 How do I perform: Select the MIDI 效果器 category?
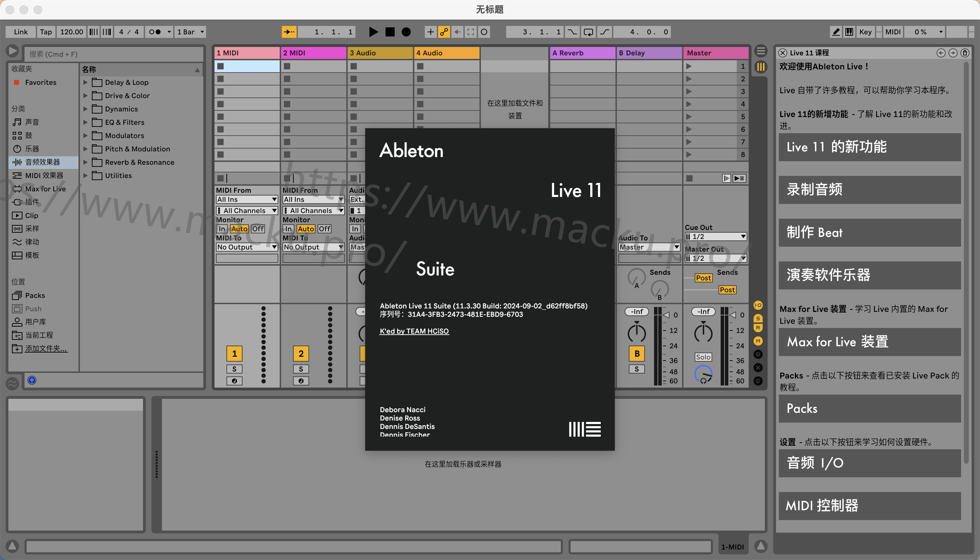44,175
